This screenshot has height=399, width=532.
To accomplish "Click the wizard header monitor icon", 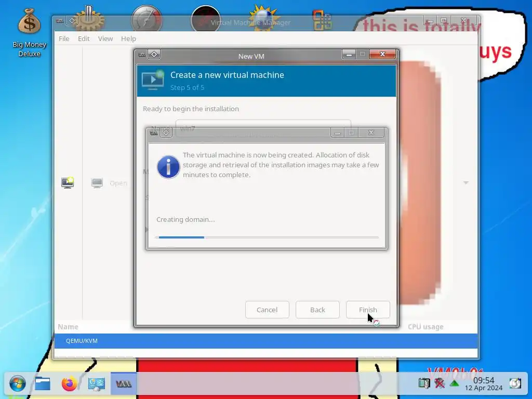I will [153, 80].
